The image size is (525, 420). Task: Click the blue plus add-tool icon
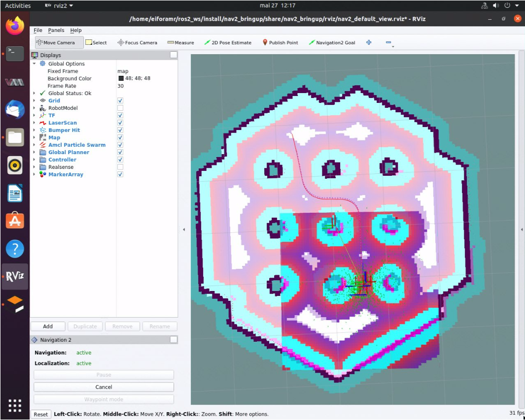[369, 43]
